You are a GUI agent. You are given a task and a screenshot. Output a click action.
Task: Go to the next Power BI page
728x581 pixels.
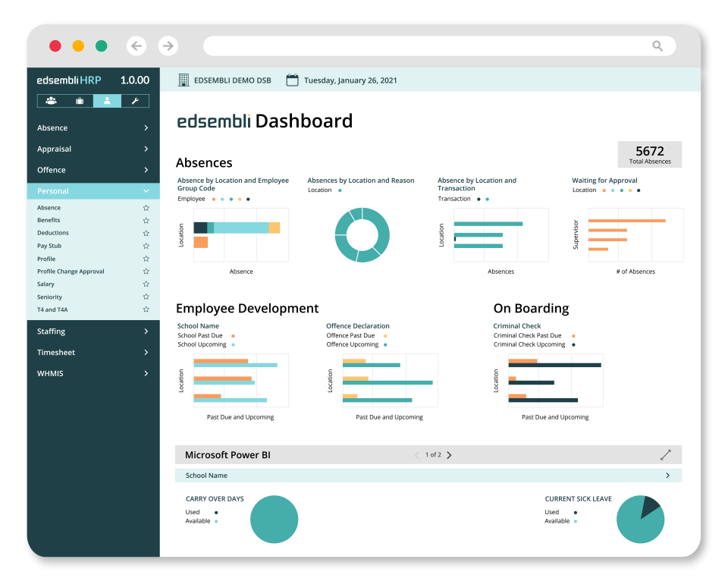coord(449,454)
